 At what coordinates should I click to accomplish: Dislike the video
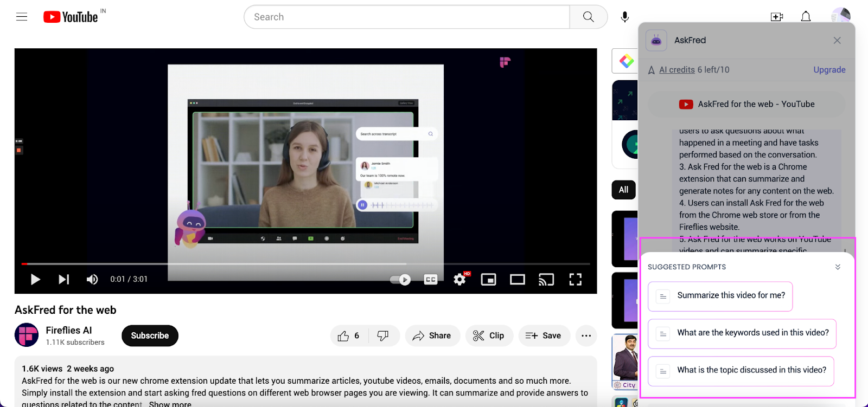(383, 336)
